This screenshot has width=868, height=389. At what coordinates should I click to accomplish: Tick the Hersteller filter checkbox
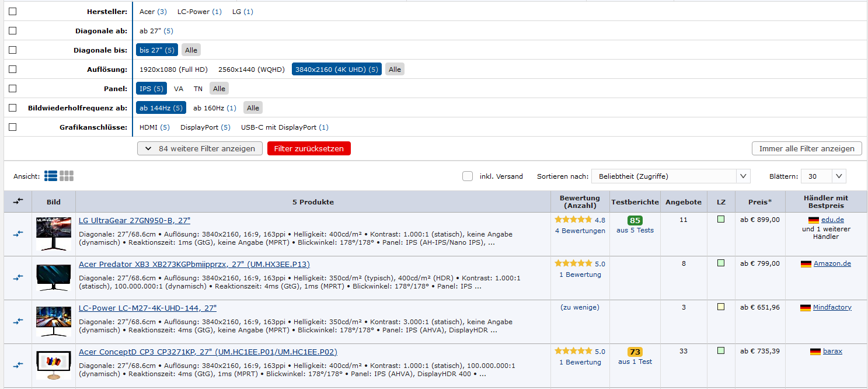coord(13,12)
